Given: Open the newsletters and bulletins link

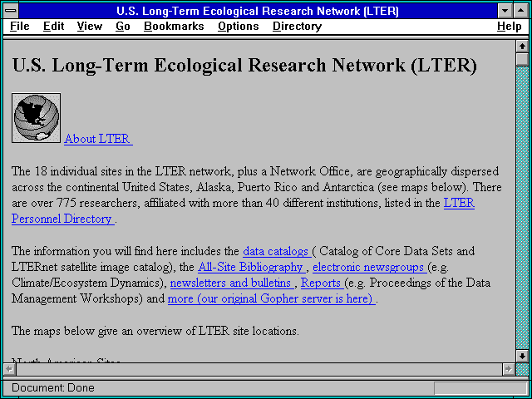Looking at the screenshot, I should [232, 283].
